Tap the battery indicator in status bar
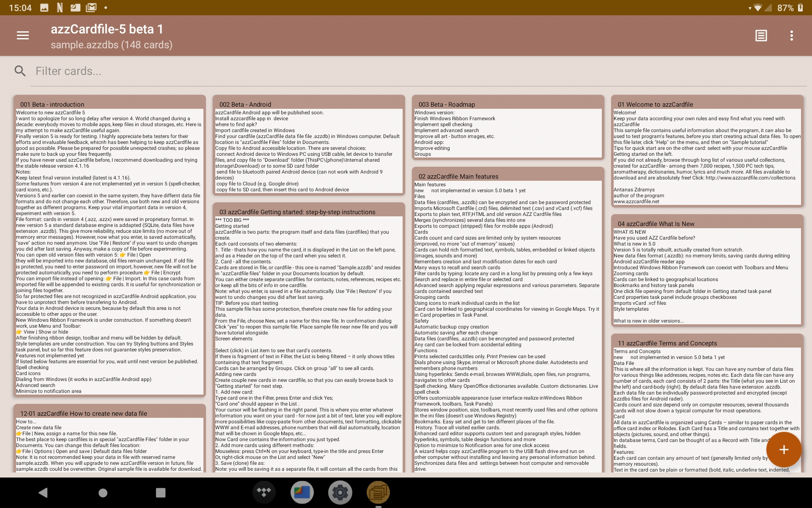Image resolution: width=812 pixels, height=508 pixels. click(x=800, y=8)
